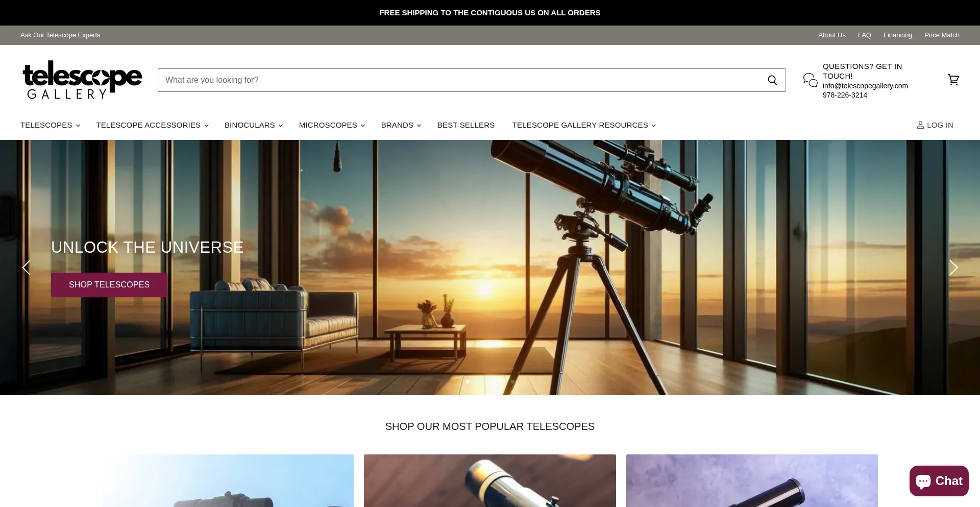This screenshot has width=980, height=507.
Task: Open Telescope Gallery Resources dropdown
Action: point(584,125)
